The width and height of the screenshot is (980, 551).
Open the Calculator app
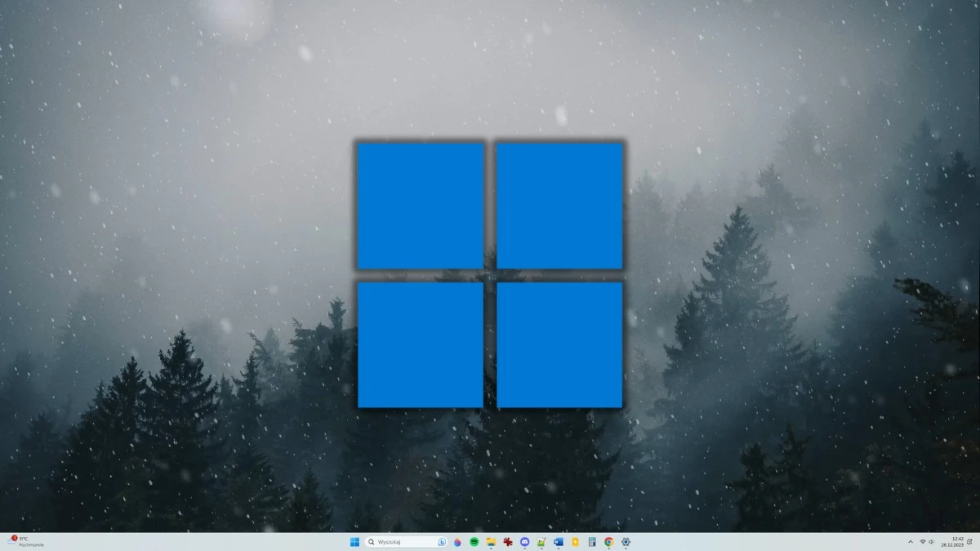(591, 541)
